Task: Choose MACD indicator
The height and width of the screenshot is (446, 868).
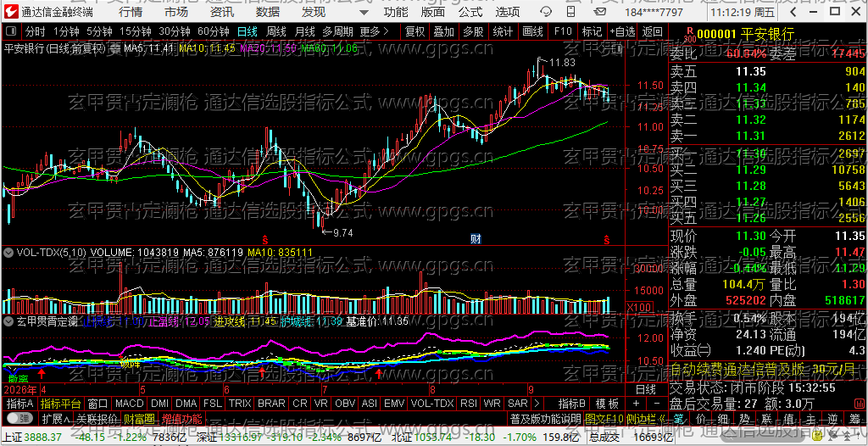Action: [x=129, y=403]
